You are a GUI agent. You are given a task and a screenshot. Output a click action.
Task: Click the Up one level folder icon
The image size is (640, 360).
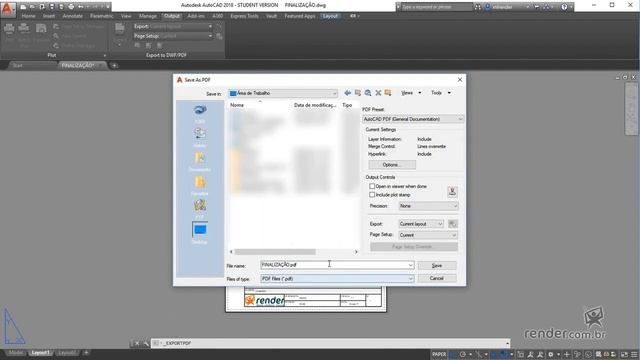click(x=358, y=93)
